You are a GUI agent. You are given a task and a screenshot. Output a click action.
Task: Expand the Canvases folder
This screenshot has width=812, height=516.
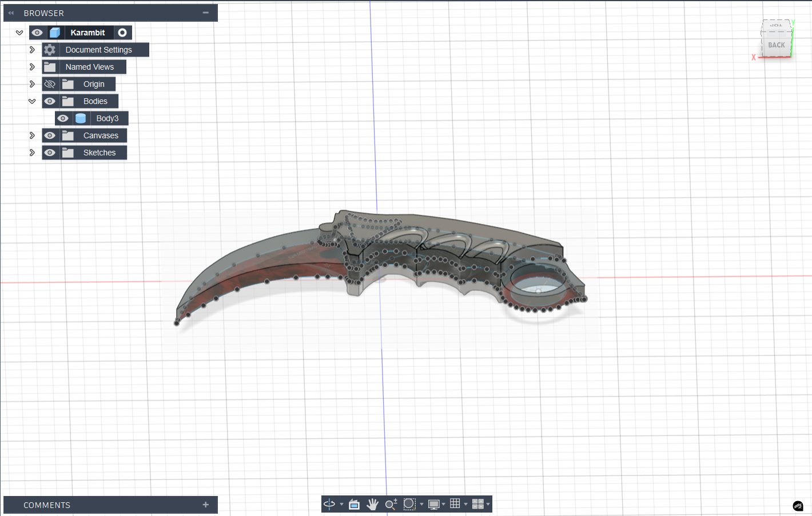[32, 135]
